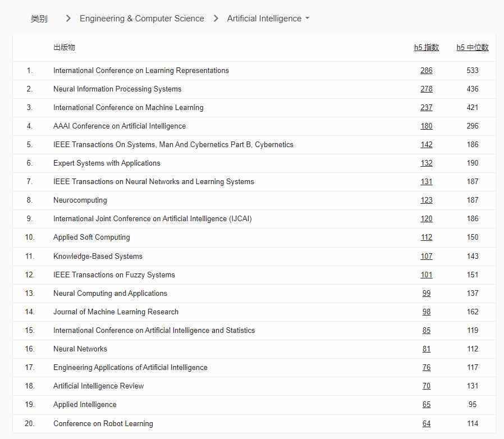Open h5-index 65 for Applied Intelligence

(427, 404)
